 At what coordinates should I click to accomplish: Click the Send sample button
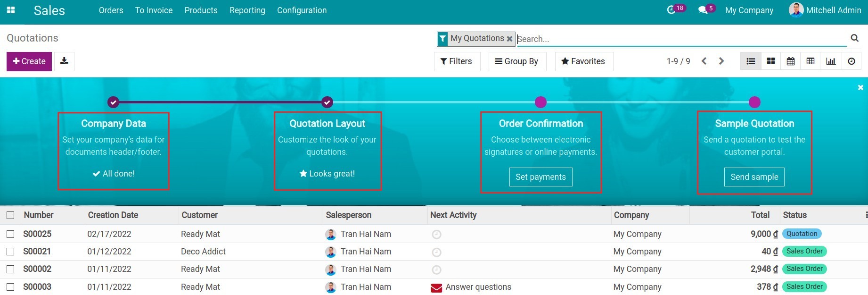click(x=754, y=177)
